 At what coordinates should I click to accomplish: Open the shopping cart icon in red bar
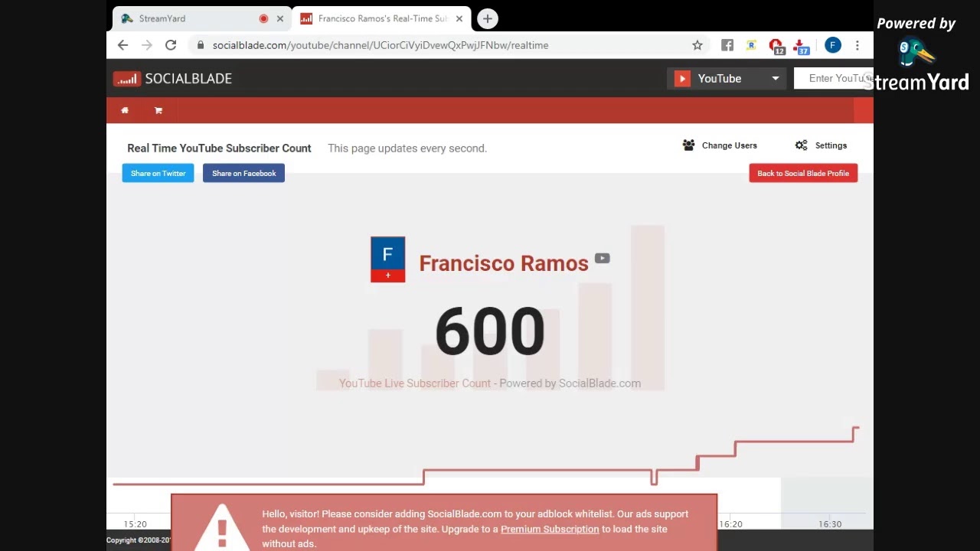tap(158, 110)
